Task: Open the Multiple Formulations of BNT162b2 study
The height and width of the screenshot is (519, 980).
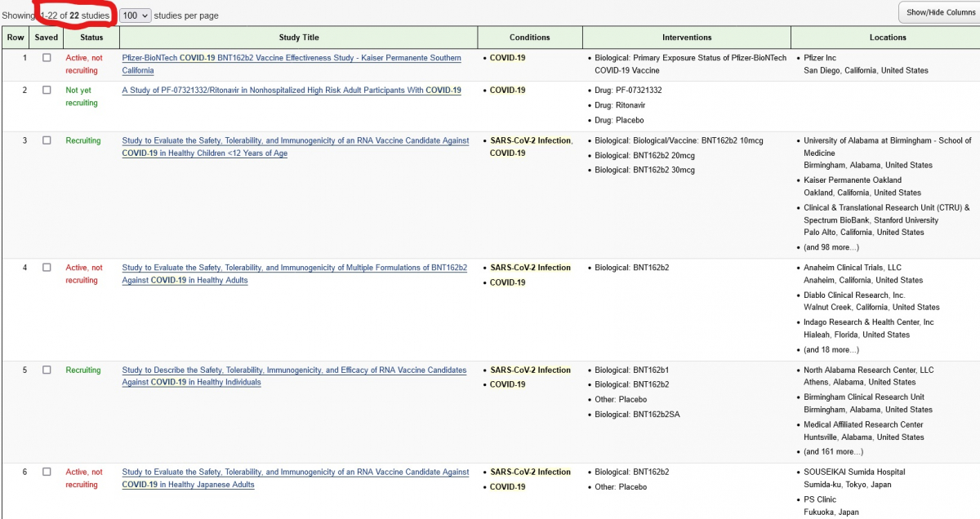Action: [x=294, y=268]
